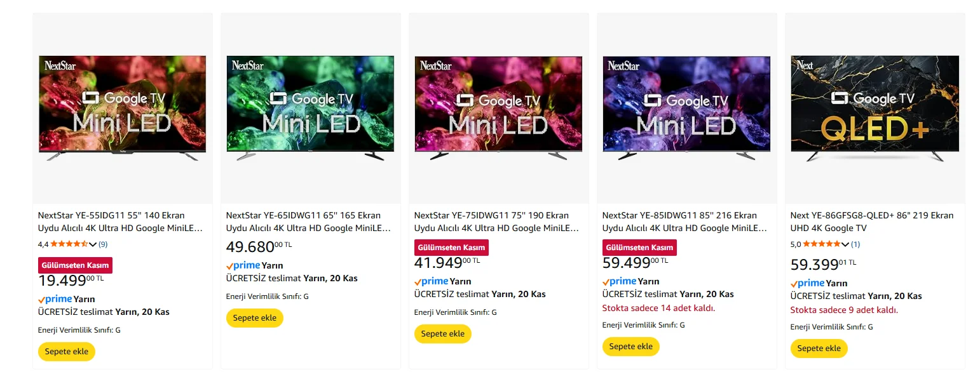Expand rating dropdown for the 4,4-star TV
980x372 pixels.
tap(93, 244)
